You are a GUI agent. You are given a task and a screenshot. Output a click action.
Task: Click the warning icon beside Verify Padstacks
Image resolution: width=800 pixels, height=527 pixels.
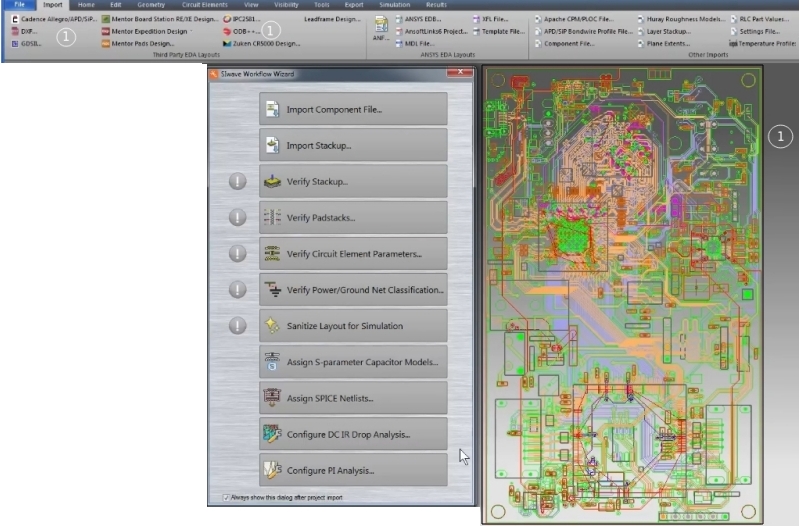click(237, 217)
